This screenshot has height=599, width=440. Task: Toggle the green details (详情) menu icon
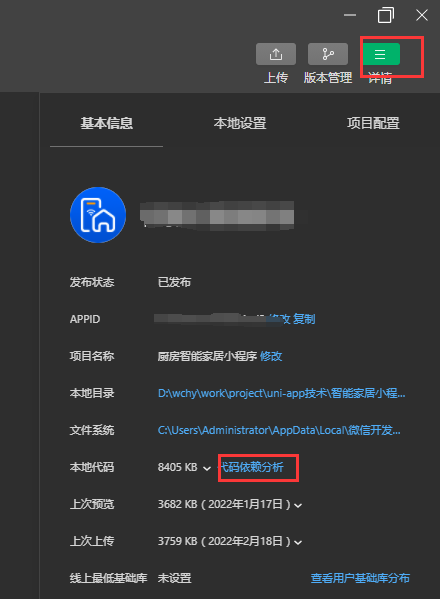[x=380, y=54]
